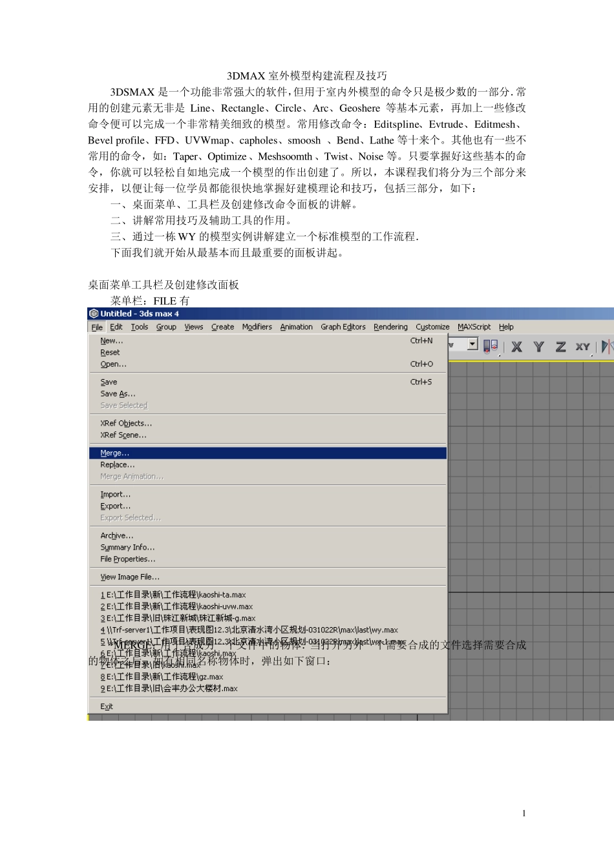The image size is (614, 868).
Task: Open recent file 会丰办公大楼材.max
Action: pos(268,688)
